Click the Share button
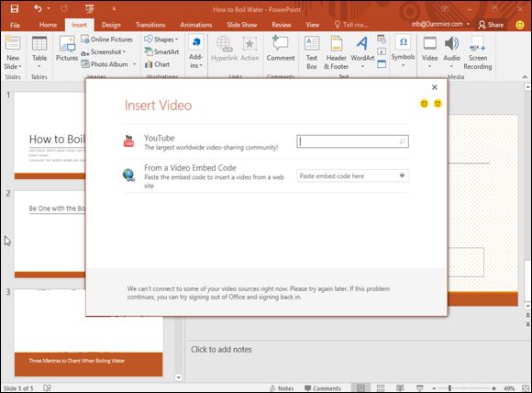The image size is (532, 393). (491, 25)
